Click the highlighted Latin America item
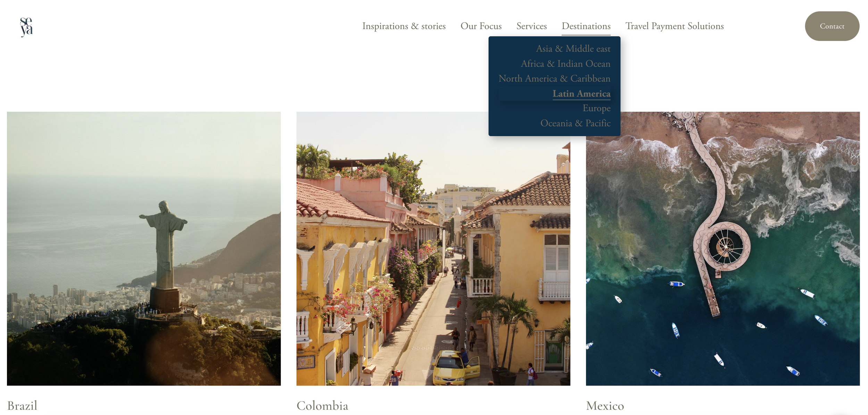This screenshot has width=868, height=415. tap(581, 94)
